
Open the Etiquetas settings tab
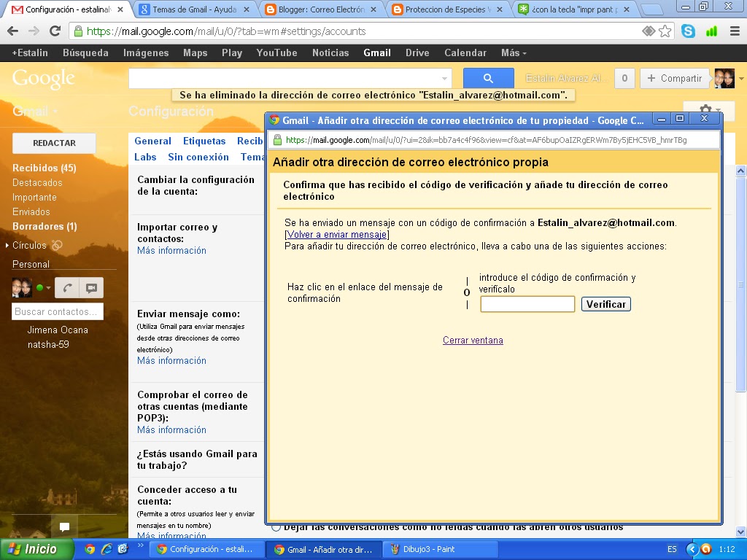point(204,141)
